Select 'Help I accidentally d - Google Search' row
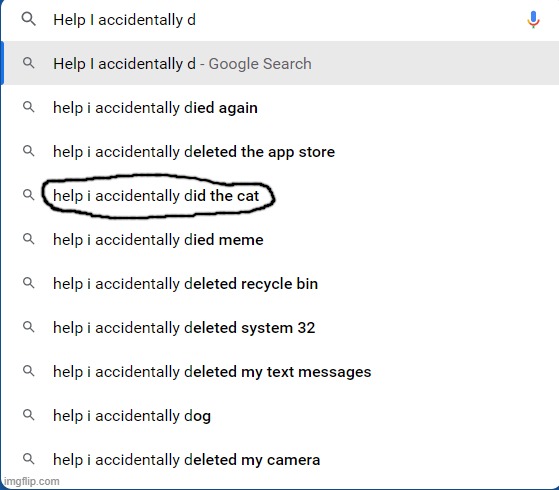The width and height of the screenshot is (559, 490). click(x=281, y=63)
